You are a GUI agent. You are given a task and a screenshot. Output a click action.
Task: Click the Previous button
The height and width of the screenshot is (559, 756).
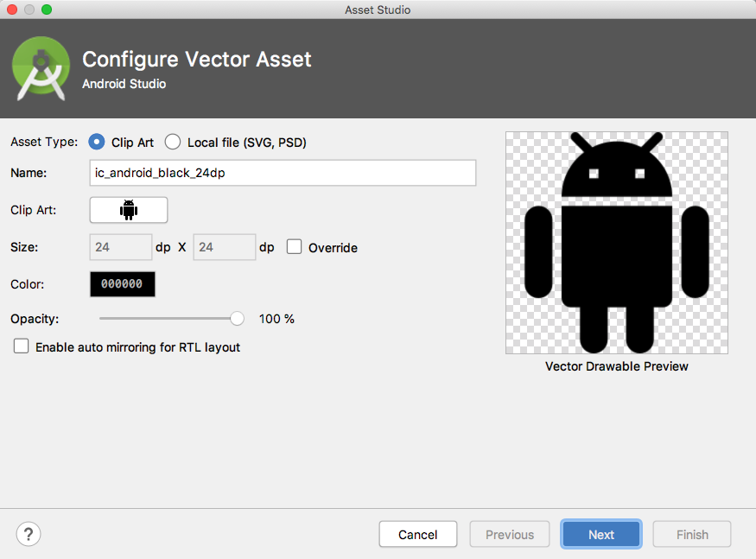pos(509,534)
